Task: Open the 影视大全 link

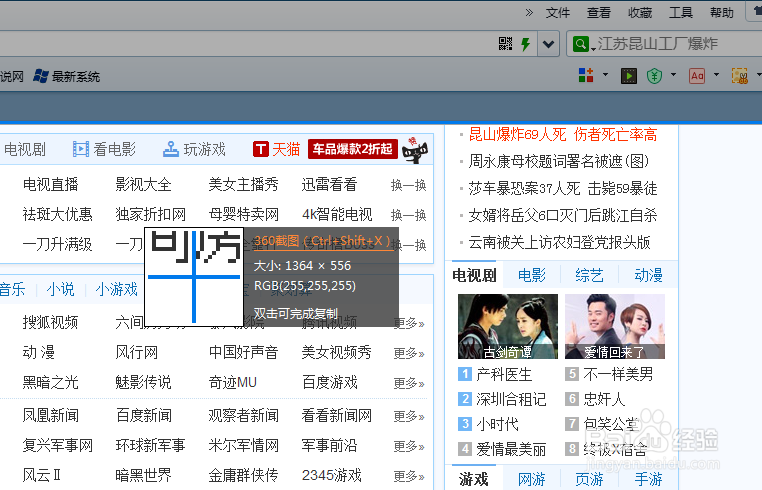Action: tap(143, 185)
